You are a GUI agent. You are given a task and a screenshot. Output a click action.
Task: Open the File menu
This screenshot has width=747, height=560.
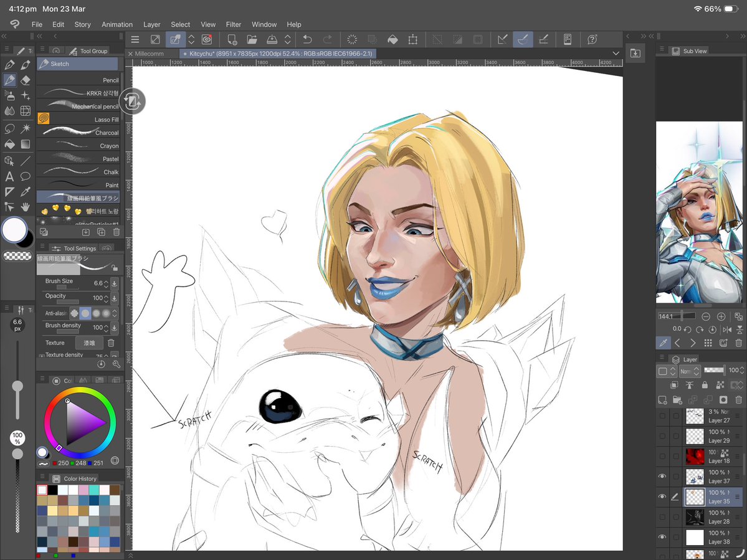[37, 24]
